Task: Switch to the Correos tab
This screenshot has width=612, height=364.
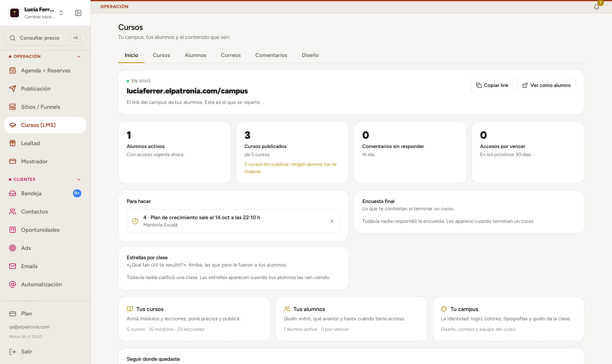Action: point(231,55)
